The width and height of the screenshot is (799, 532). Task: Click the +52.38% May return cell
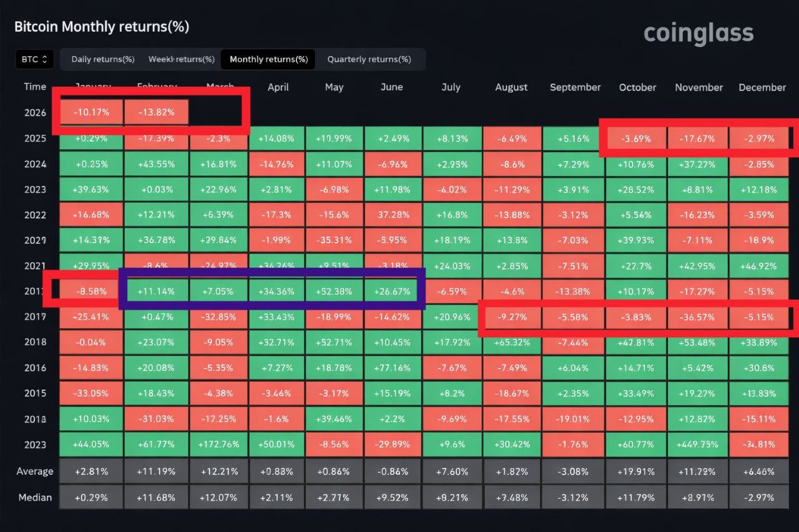tap(333, 291)
